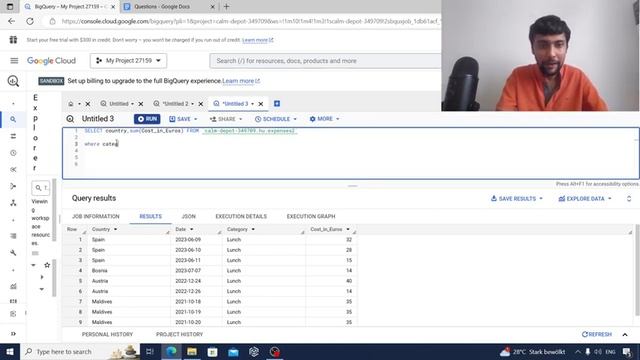Switch to the RESULTS tab
Viewport: 640px width, 360px height.
(151, 216)
